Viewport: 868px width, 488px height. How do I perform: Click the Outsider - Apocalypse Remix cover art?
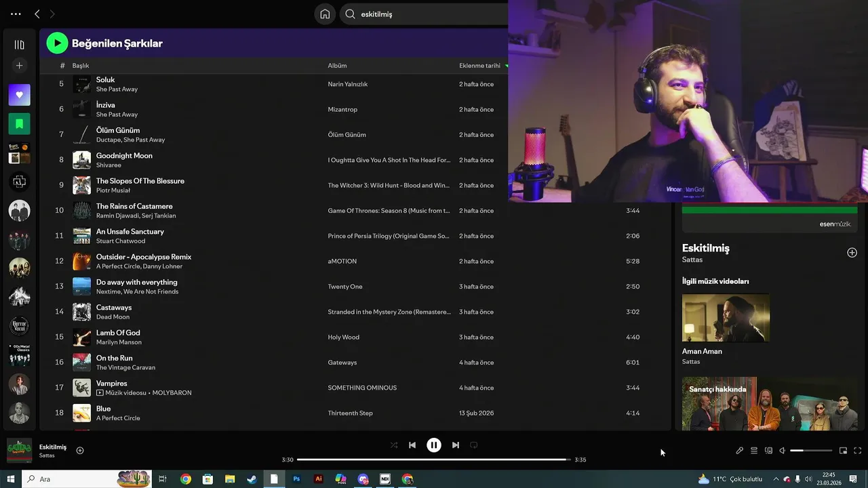coord(81,261)
